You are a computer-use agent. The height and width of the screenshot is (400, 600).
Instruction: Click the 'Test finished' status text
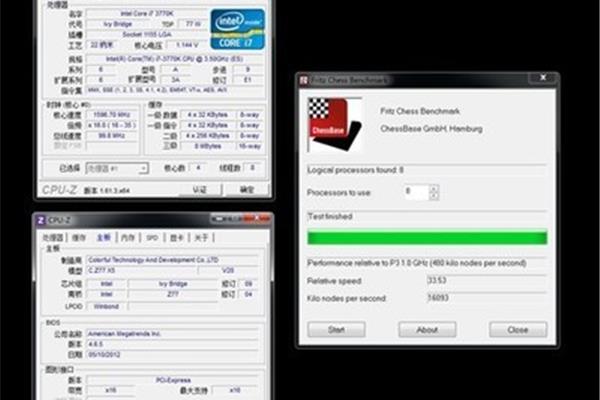point(330,216)
